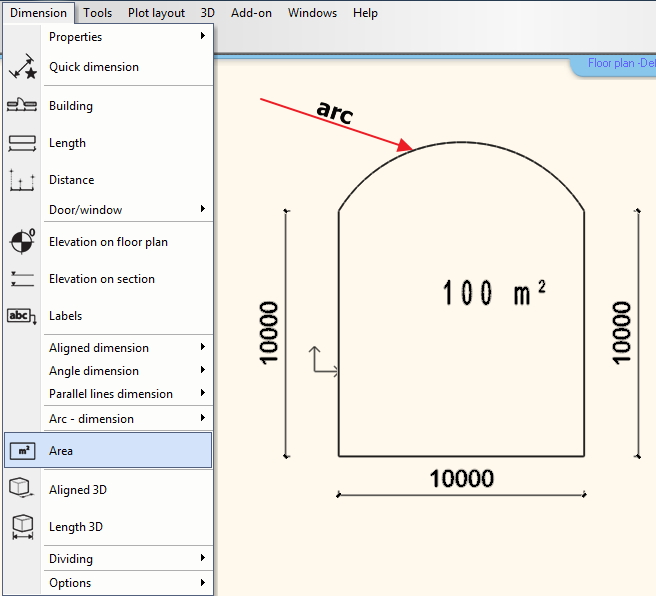
Task: Expand the Door/window submenu arrow
Action: point(203,208)
